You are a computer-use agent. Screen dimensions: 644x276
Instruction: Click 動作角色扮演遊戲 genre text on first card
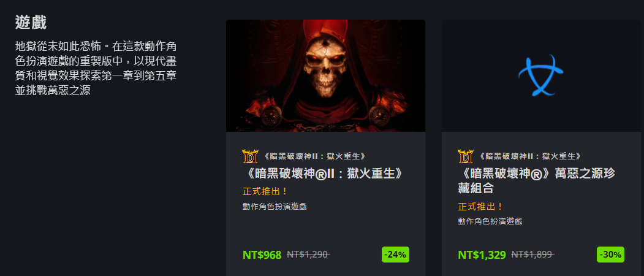tap(275, 207)
